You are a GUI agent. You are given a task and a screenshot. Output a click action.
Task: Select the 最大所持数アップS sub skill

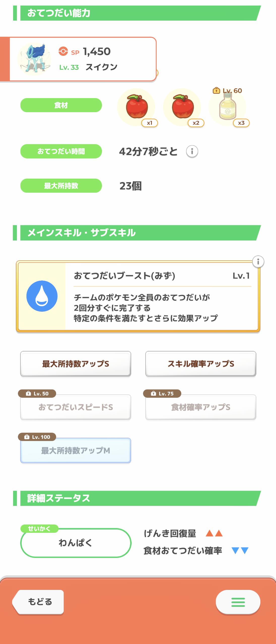(76, 364)
